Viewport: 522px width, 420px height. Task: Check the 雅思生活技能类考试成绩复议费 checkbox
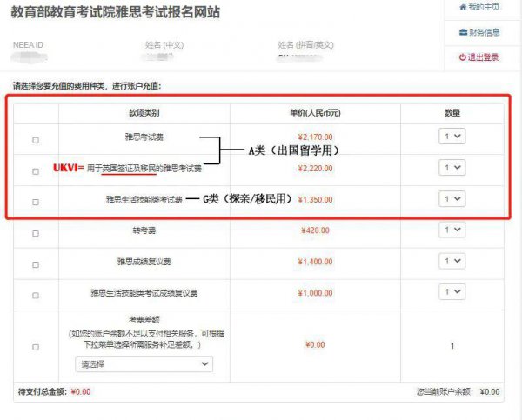click(x=36, y=296)
